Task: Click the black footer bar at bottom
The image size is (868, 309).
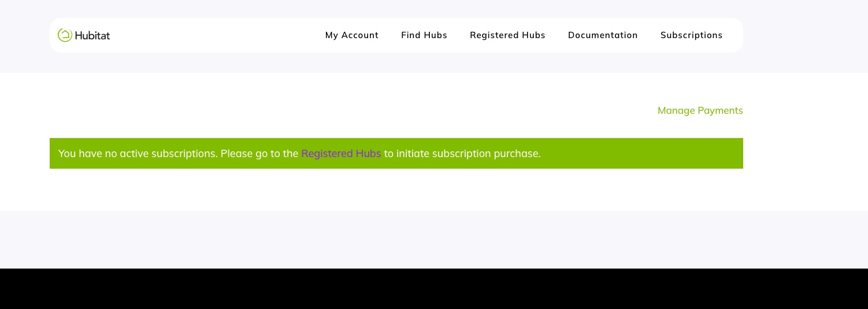Action: click(434, 289)
